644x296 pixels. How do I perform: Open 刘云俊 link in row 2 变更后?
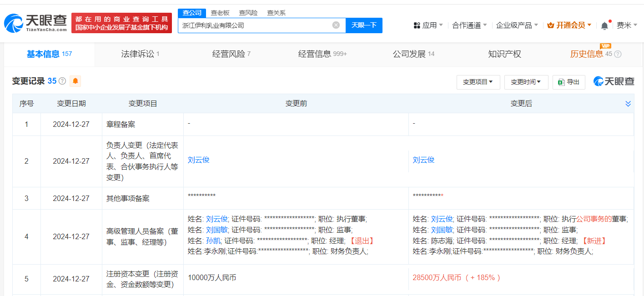[423, 160]
